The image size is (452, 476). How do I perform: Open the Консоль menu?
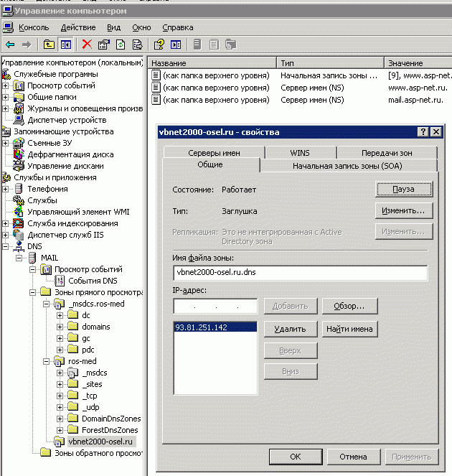[x=34, y=27]
